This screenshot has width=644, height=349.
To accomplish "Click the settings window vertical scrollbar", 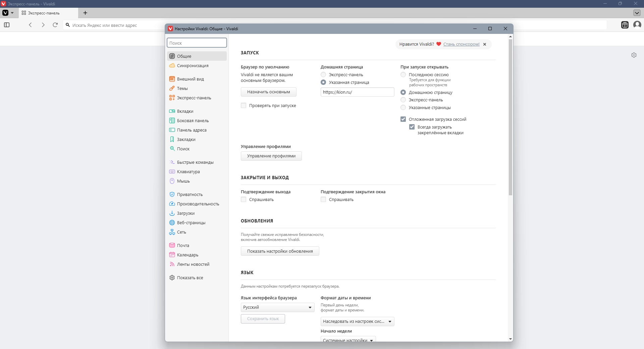I will tap(511, 117).
